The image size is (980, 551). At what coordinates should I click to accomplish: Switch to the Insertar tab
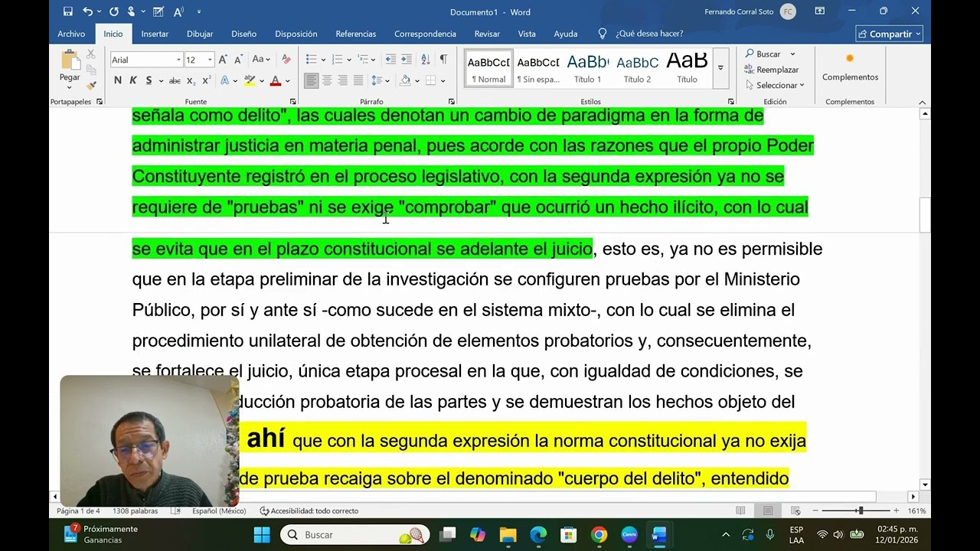tap(155, 34)
